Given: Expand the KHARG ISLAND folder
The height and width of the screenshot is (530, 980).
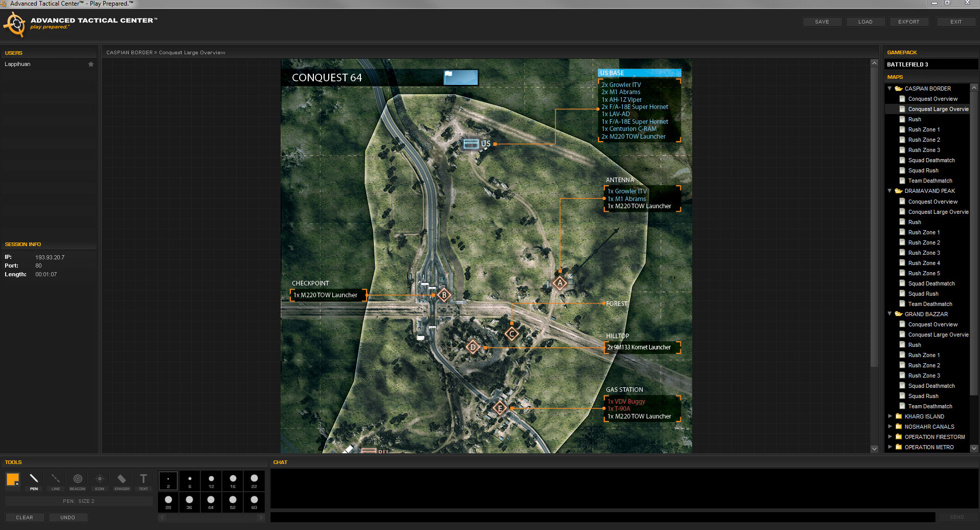Looking at the screenshot, I should tap(890, 416).
